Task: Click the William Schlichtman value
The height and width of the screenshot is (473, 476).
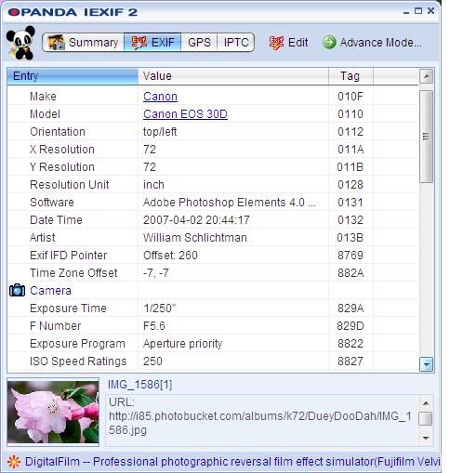Action: [x=195, y=238]
